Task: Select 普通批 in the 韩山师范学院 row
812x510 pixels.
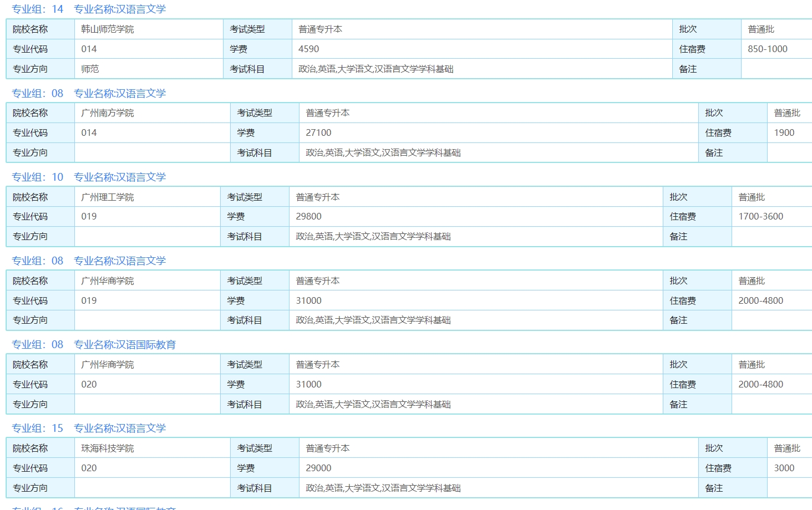Action: (x=761, y=29)
